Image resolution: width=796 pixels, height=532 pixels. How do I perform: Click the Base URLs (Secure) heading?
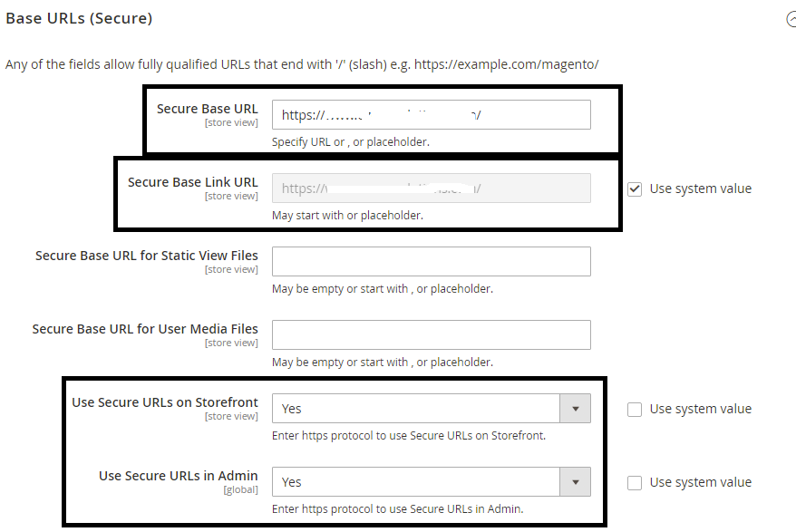tap(79, 17)
